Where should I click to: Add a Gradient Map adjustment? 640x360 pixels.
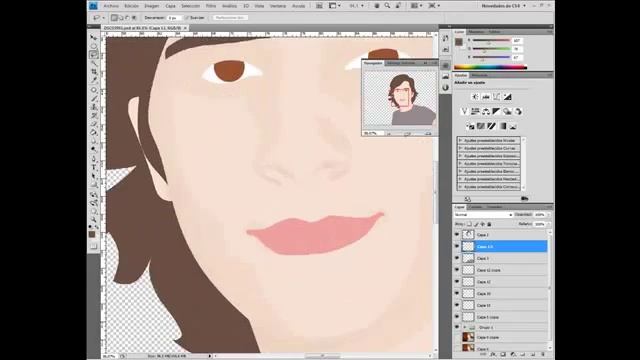(x=502, y=126)
